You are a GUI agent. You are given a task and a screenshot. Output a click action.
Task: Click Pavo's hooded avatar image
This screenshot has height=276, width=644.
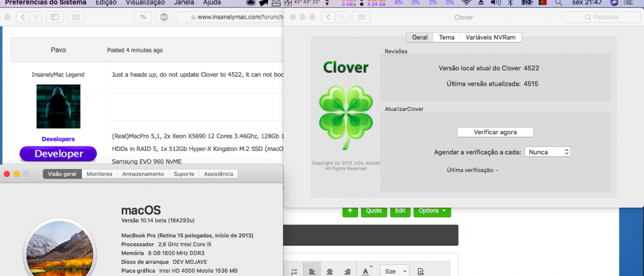(x=59, y=106)
